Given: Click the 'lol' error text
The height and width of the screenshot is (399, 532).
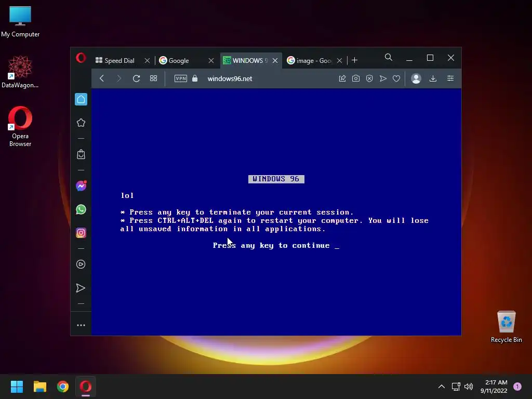Looking at the screenshot, I should 127,195.
